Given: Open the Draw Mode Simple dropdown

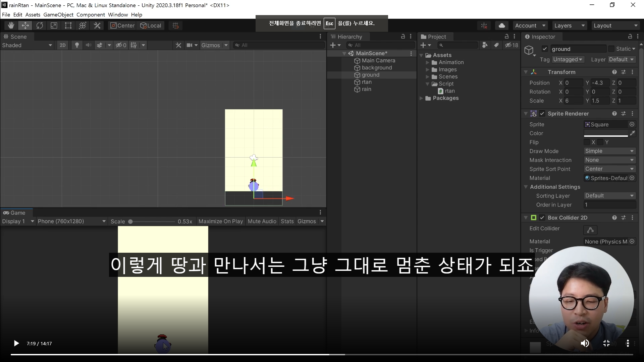Looking at the screenshot, I should 610,151.
